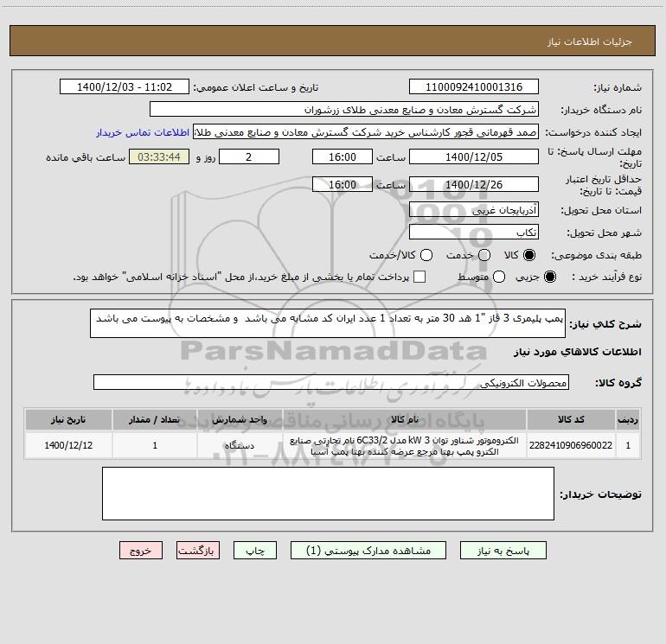
Task: Choose متوسط purchase process type
Action: (x=499, y=277)
